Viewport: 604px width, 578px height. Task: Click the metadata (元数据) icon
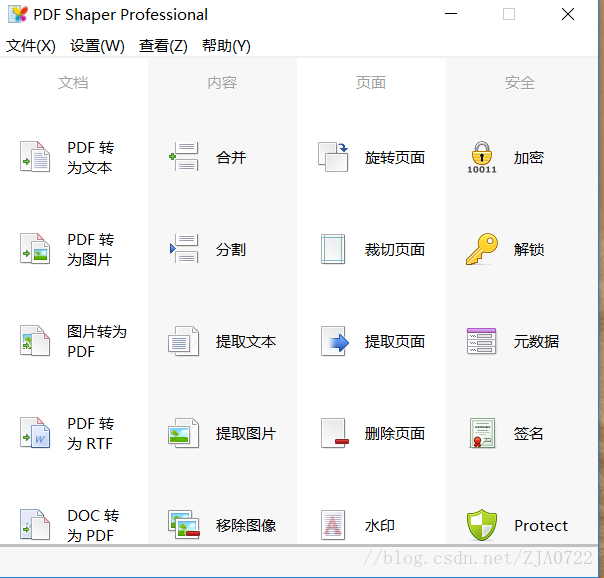point(482,341)
